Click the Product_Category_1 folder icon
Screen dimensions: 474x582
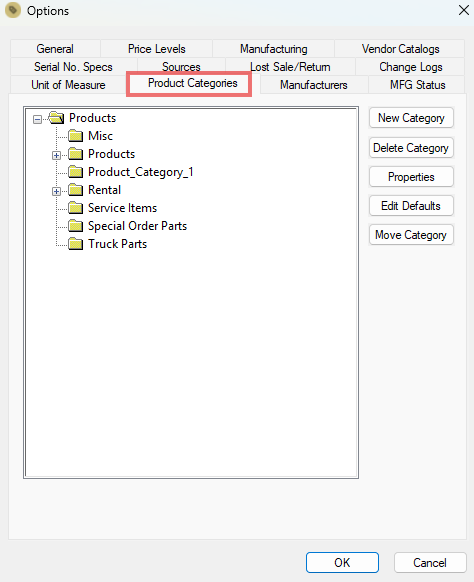[76, 172]
